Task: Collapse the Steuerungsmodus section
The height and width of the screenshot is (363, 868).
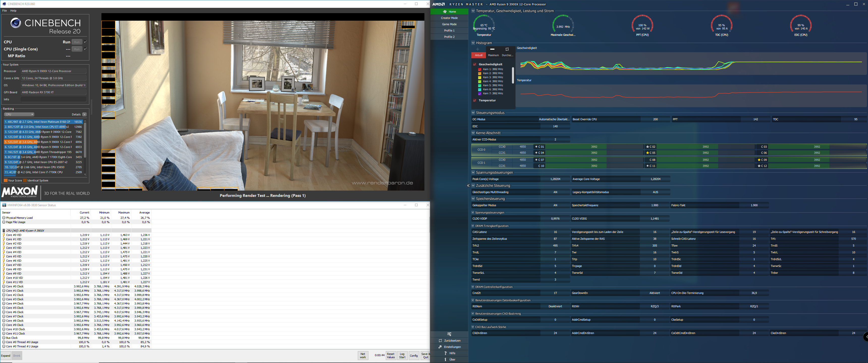Action: pyautogui.click(x=473, y=113)
